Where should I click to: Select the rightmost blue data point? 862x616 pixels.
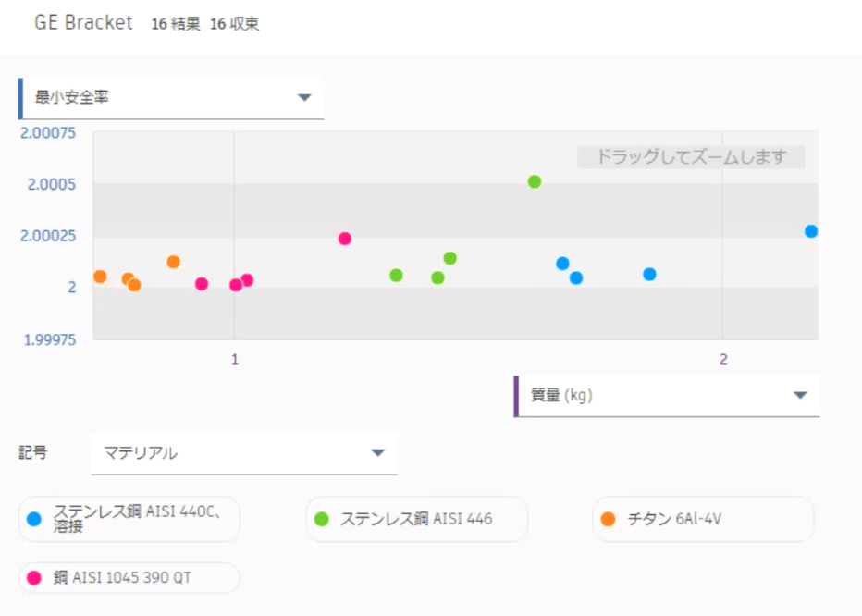pyautogui.click(x=811, y=231)
